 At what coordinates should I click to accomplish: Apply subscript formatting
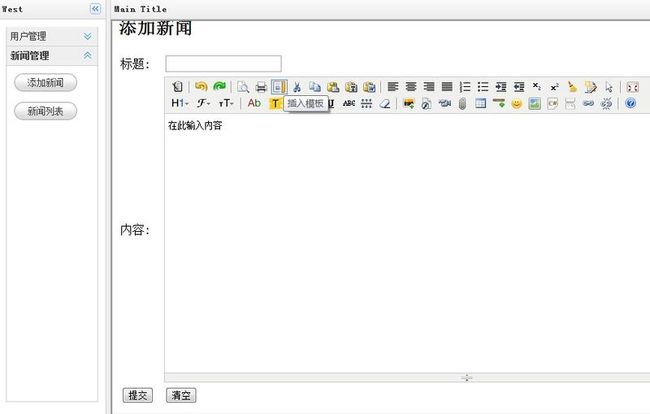(x=536, y=87)
